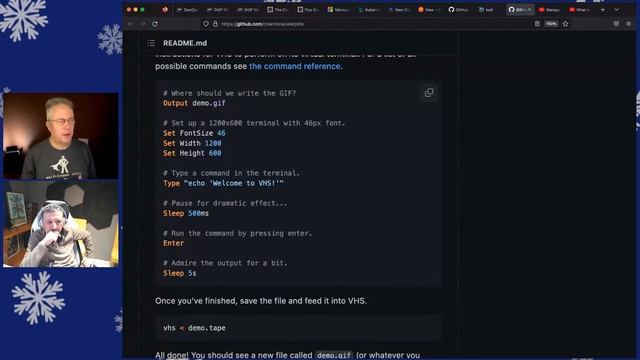Viewport: 640px width, 360px height.
Task: Switch to YouTube tab starting with What
Action: coord(580,9)
